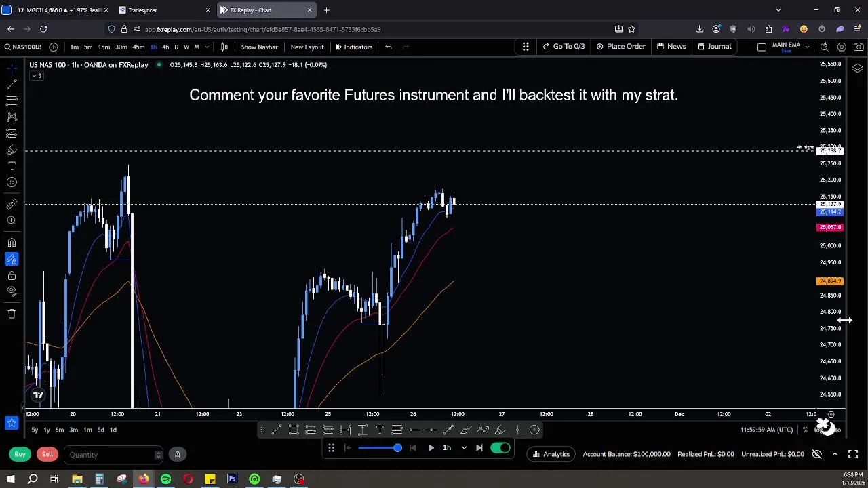Adjust the replay speed slider
This screenshot has width=868, height=488.
click(x=380, y=447)
